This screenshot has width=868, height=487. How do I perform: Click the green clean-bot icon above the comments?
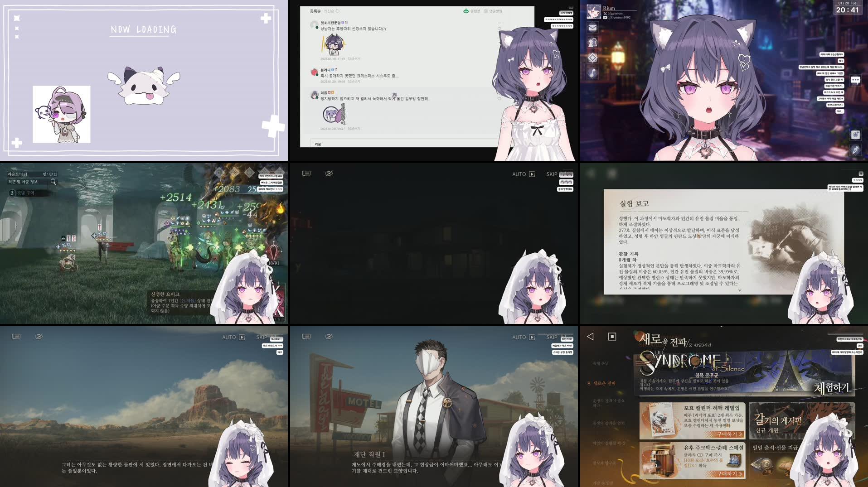coord(466,11)
